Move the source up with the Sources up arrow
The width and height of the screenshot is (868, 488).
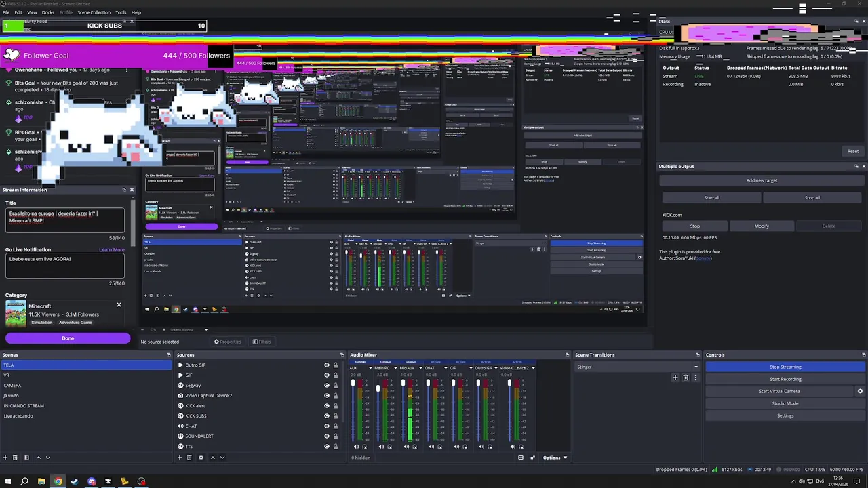click(212, 457)
